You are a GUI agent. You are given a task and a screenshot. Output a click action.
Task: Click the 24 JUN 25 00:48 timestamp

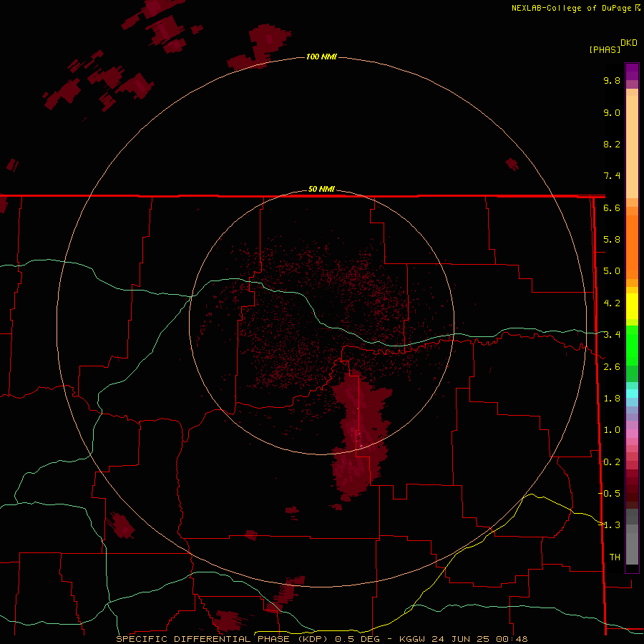point(479,639)
